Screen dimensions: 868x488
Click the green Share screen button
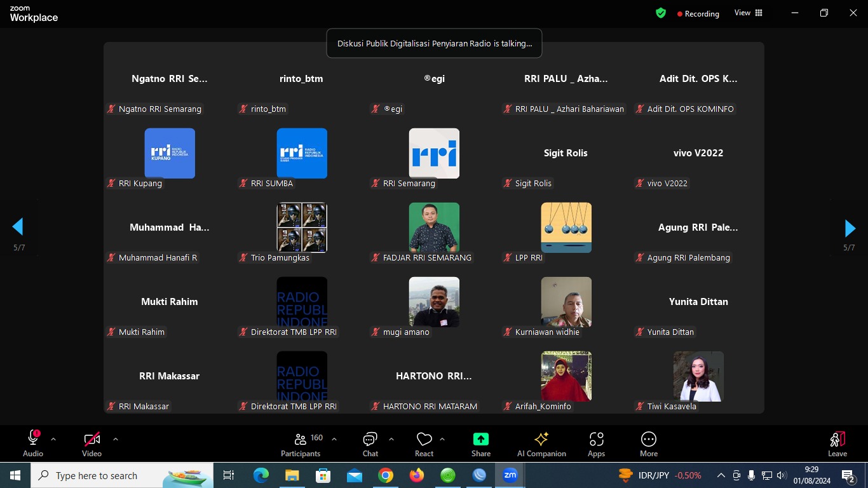click(481, 444)
